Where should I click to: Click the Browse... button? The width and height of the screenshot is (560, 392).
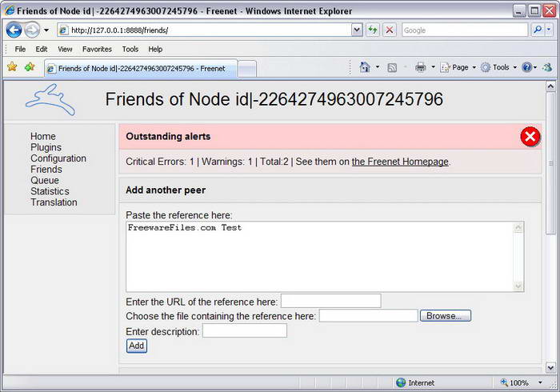click(x=445, y=316)
